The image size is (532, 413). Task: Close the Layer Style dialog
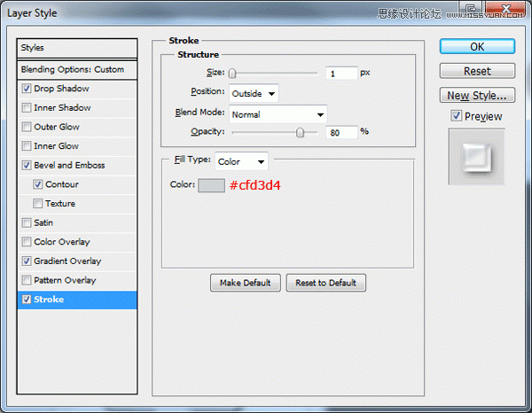(x=505, y=9)
